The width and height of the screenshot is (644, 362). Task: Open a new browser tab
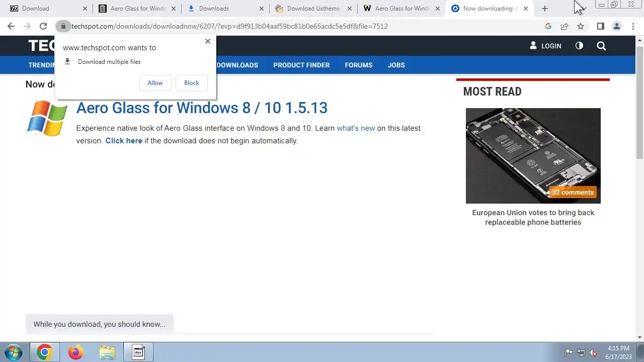coord(544,9)
